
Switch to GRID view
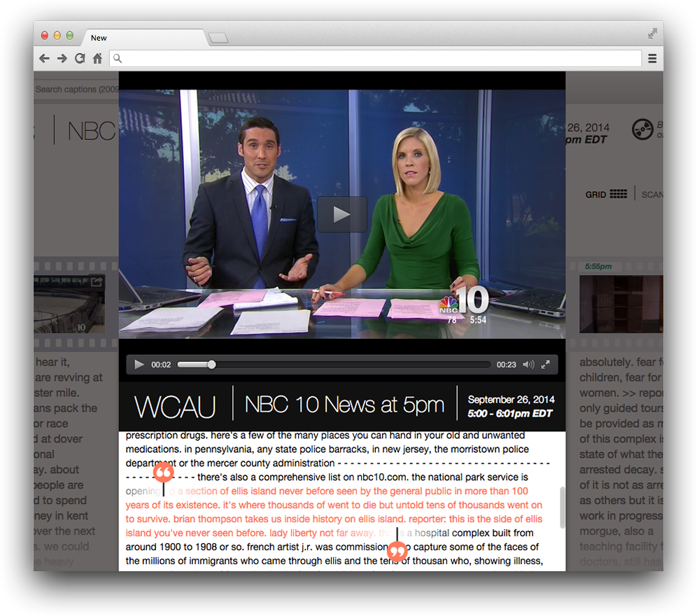pos(606,195)
